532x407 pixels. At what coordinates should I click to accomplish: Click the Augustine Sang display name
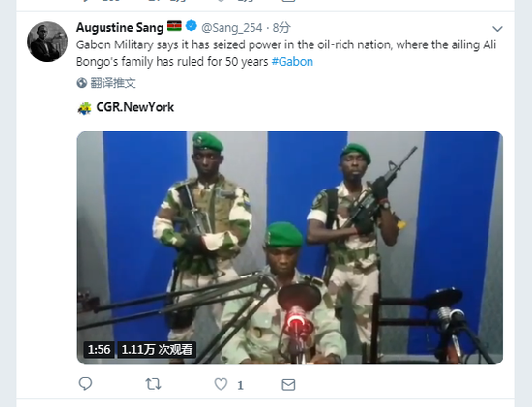click(120, 27)
